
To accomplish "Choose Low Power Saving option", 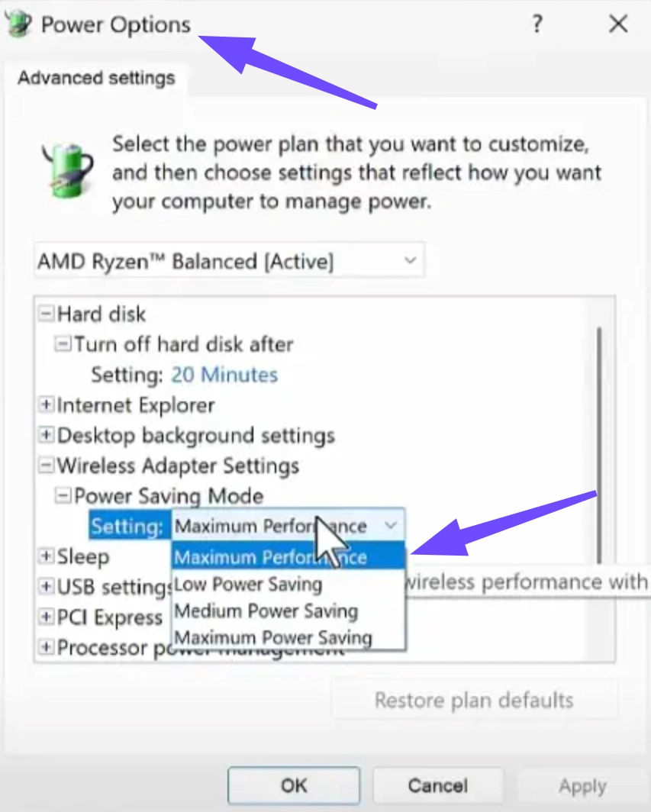I will pyautogui.click(x=249, y=585).
